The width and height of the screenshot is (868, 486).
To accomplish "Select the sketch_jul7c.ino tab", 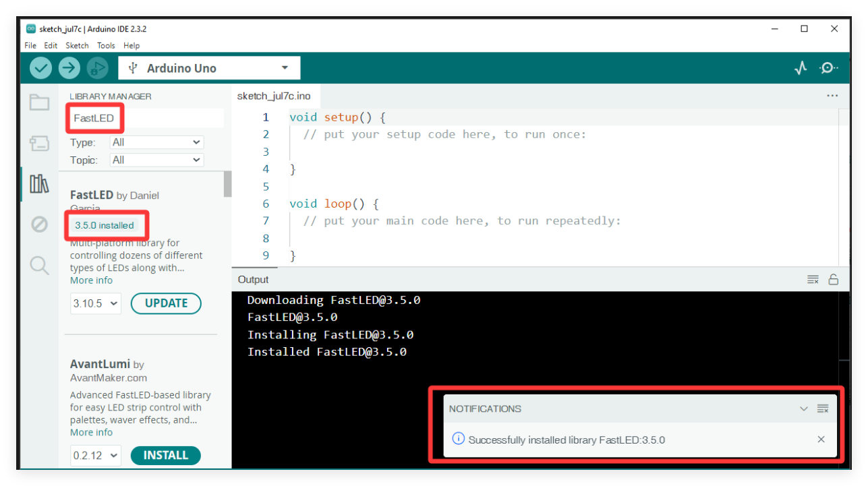I will pos(273,96).
